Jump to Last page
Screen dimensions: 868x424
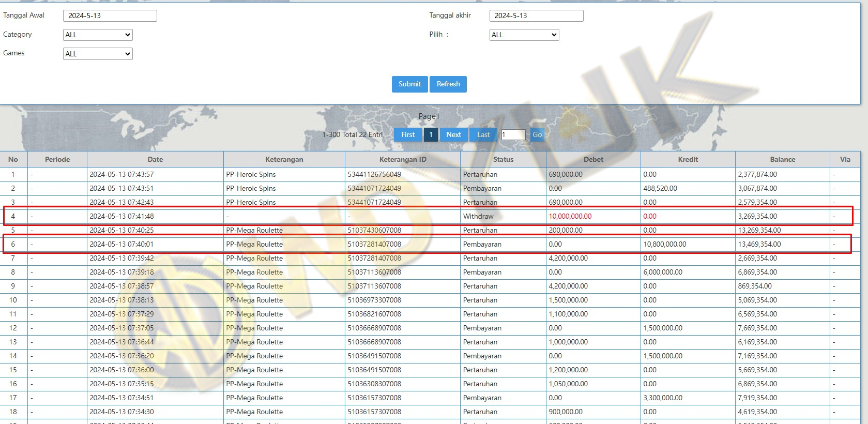pyautogui.click(x=483, y=135)
